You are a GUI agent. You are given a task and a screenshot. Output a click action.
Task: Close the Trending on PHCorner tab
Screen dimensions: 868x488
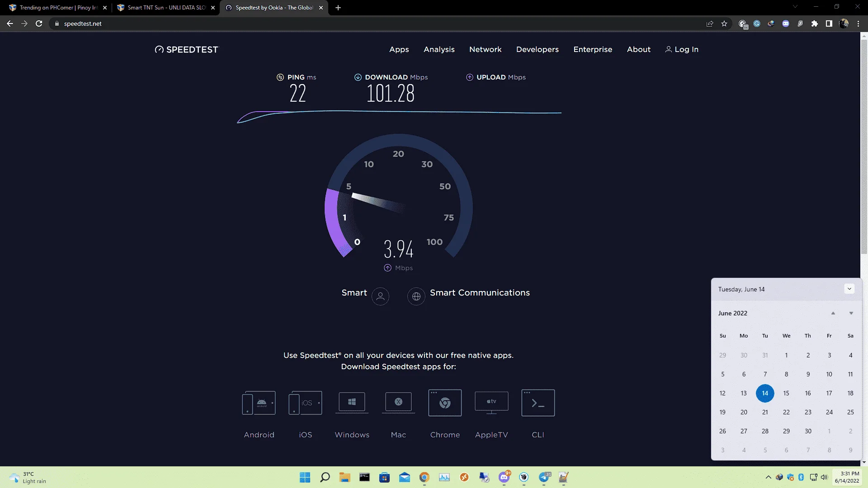coord(105,8)
